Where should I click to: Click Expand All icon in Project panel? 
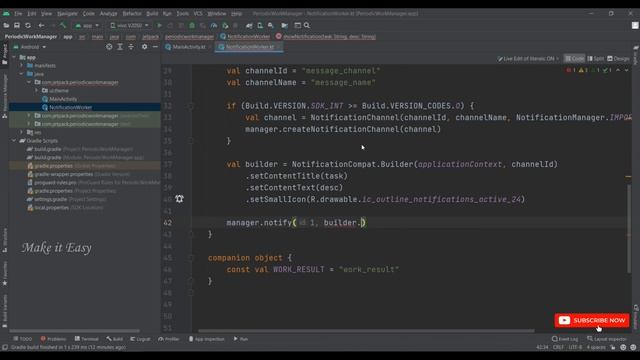pyautogui.click(x=120, y=47)
